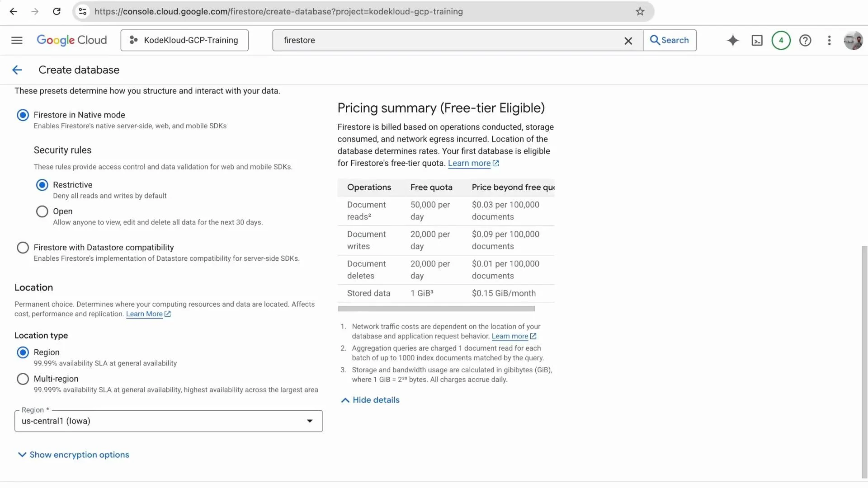Viewport: 868px width, 488px height.
Task: Click the pricing table horizontal scrollbar
Action: point(436,309)
